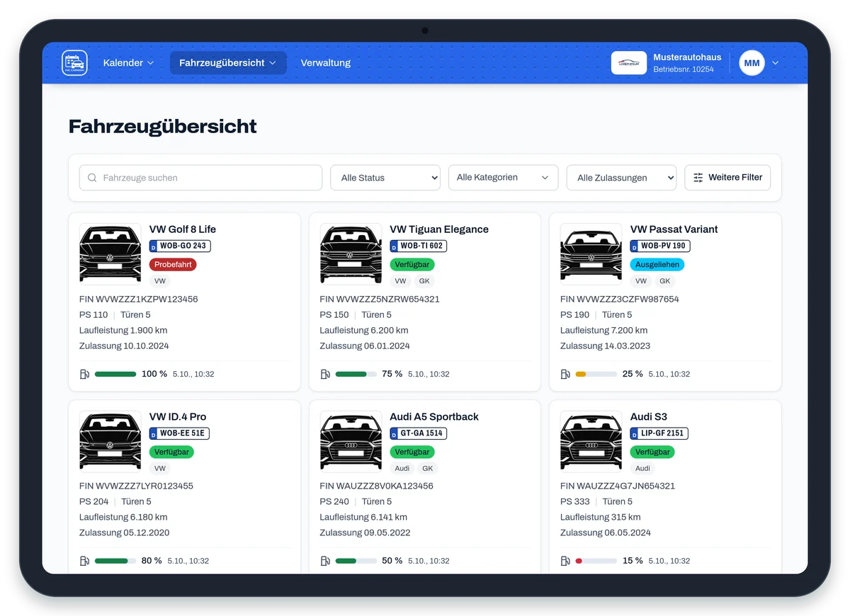Click license plate GT-GA 1514
Image resolution: width=850 pixels, height=616 pixels.
click(x=419, y=433)
